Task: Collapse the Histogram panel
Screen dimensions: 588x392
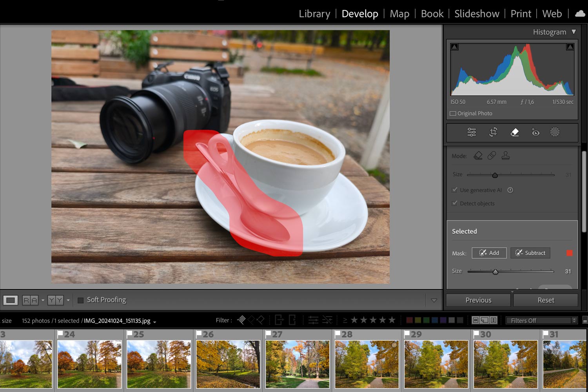Action: [x=573, y=32]
